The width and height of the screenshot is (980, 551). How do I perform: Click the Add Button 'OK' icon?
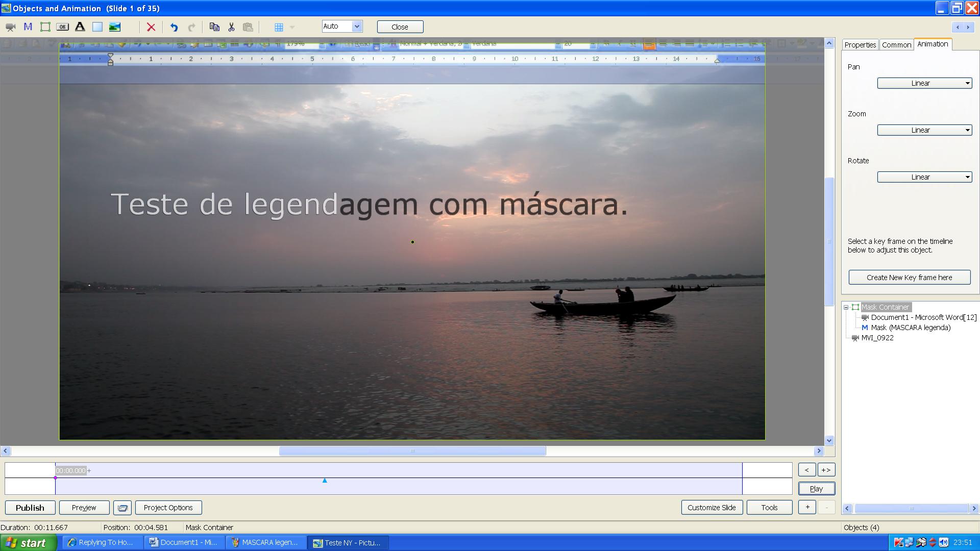[63, 27]
